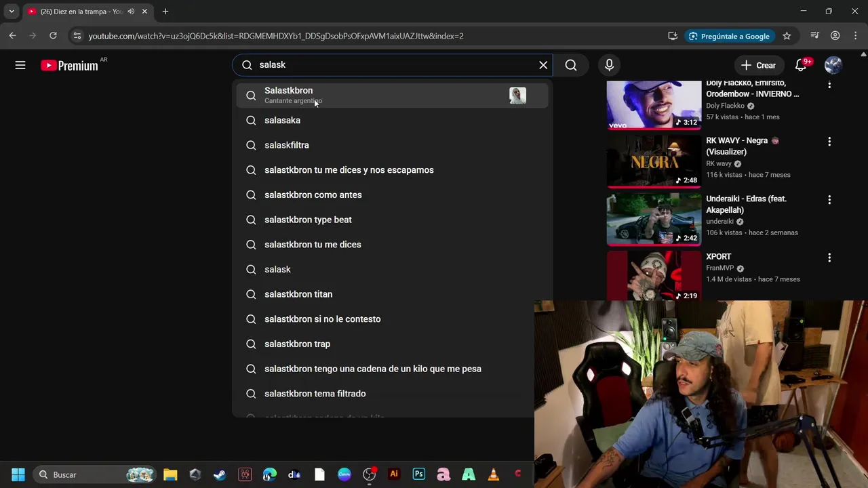Launch Steam from the taskbar
The width and height of the screenshot is (868, 488).
click(x=220, y=474)
